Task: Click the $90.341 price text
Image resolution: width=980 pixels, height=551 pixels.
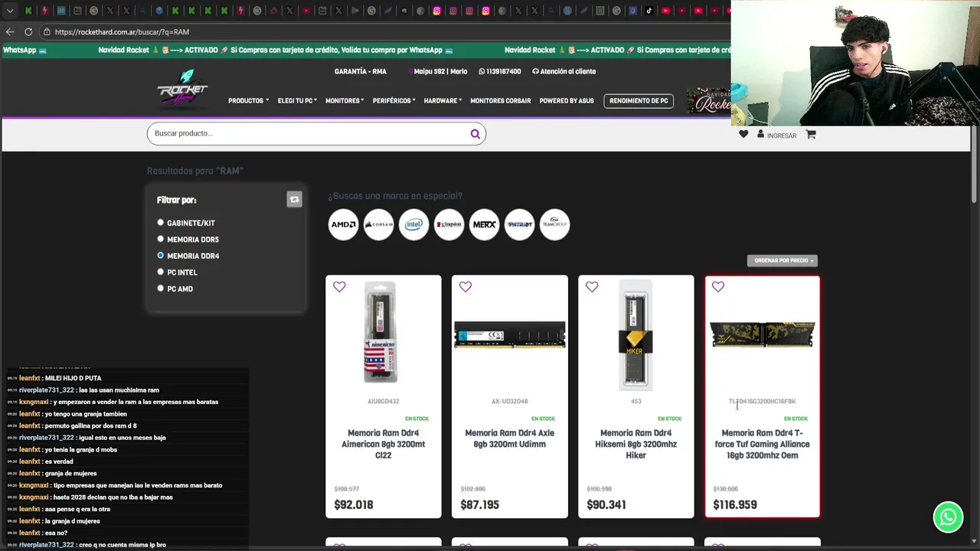Action: (606, 505)
